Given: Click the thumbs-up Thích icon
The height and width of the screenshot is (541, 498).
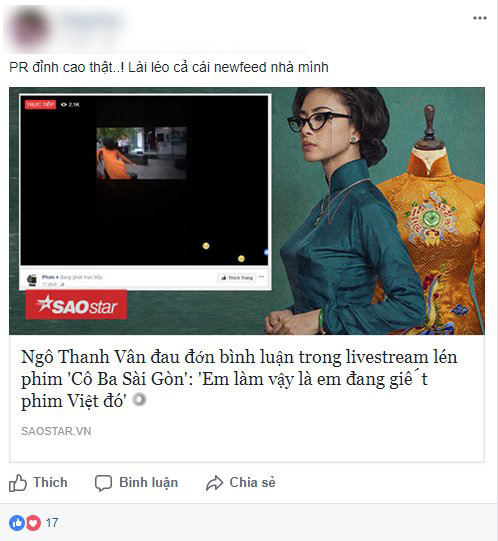Looking at the screenshot, I should (x=18, y=483).
